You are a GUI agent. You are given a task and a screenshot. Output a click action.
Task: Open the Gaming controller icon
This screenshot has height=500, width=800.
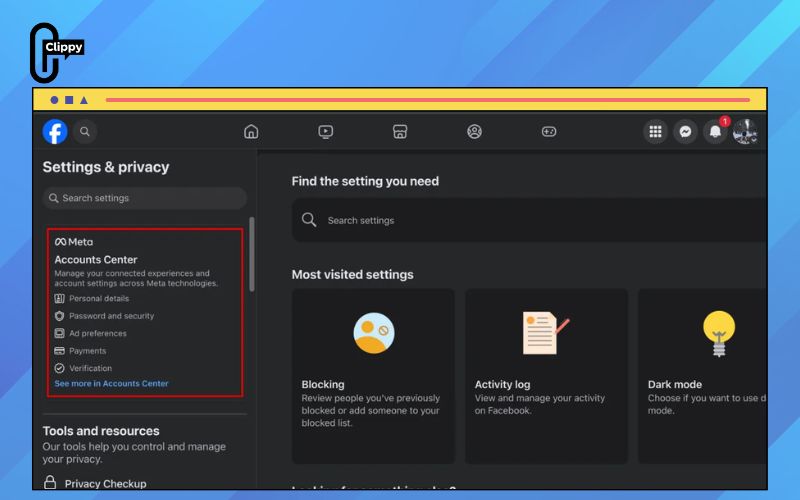(x=549, y=132)
